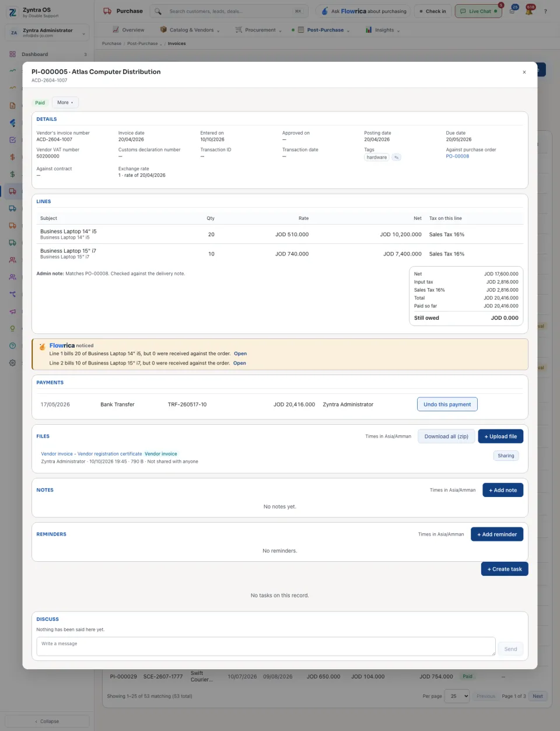Screen dimensions: 560x731
Task: Open Vendor invoice registration certificate file
Action: [92, 454]
